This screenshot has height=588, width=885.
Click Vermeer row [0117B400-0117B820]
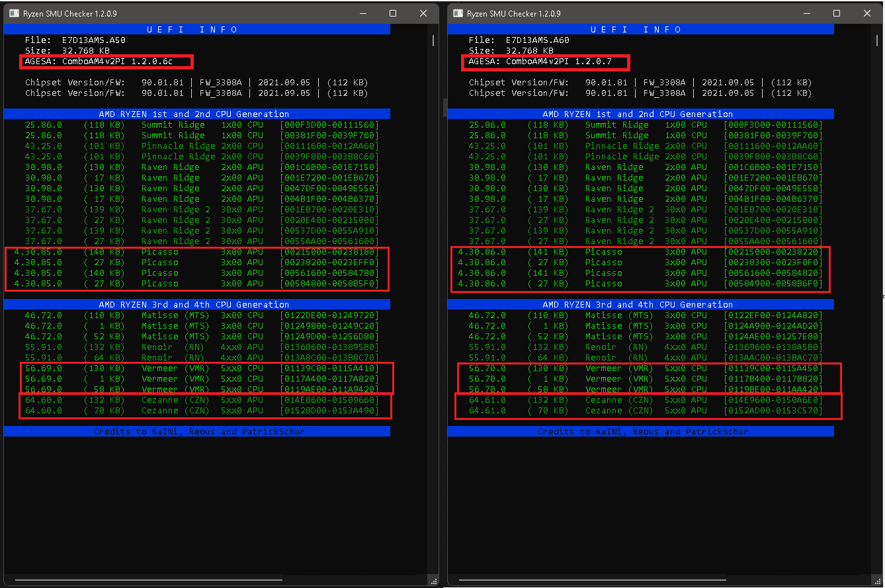(646, 379)
